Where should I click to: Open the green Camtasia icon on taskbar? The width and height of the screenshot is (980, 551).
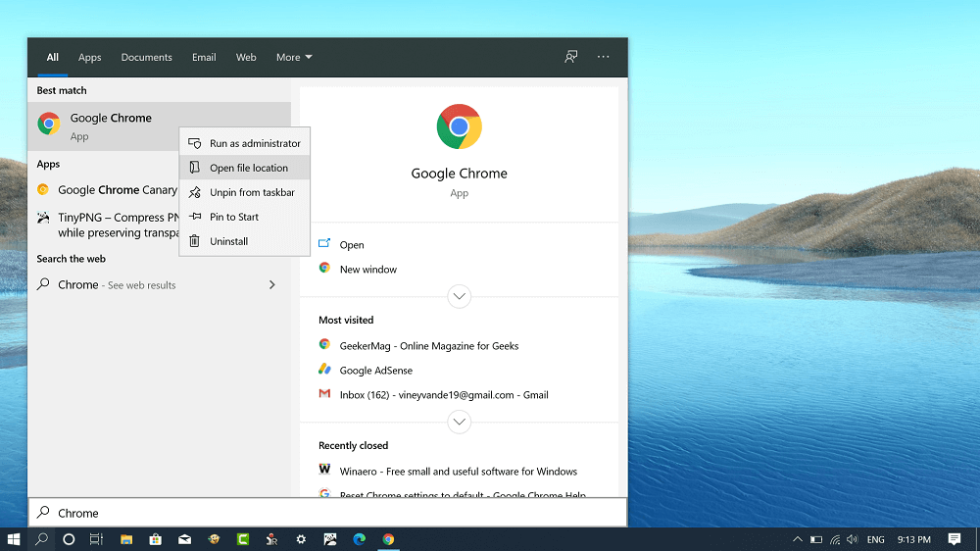(243, 539)
